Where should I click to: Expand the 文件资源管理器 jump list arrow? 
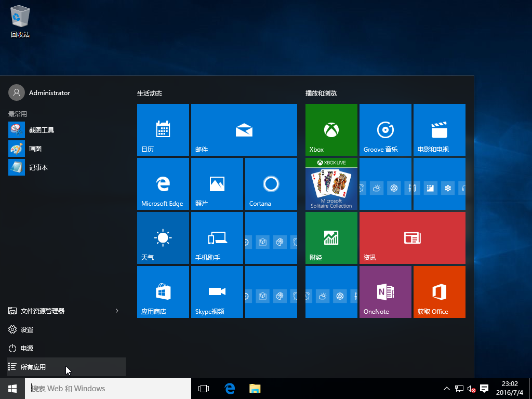117,311
